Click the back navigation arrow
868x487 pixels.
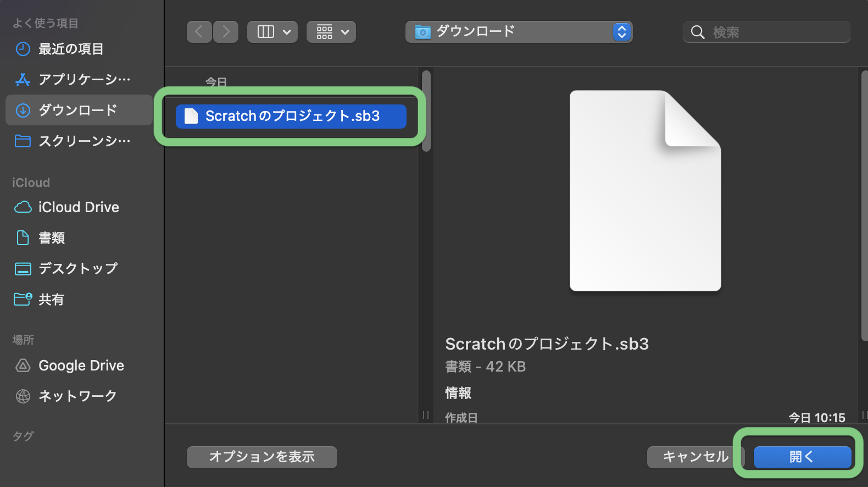click(199, 32)
